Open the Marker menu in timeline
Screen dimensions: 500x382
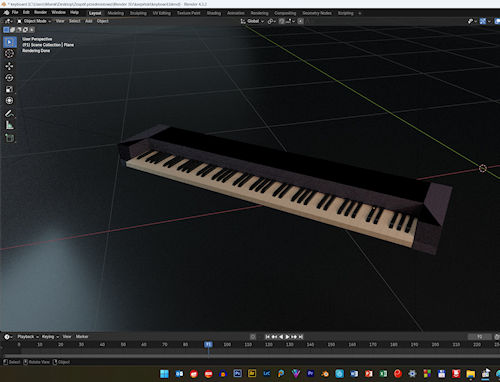82,337
